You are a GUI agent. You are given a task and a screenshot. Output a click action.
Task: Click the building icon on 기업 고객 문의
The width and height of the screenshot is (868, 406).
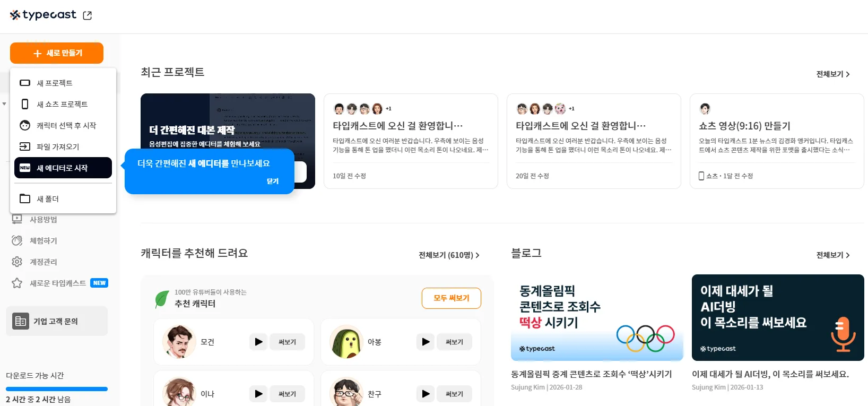[x=21, y=321]
